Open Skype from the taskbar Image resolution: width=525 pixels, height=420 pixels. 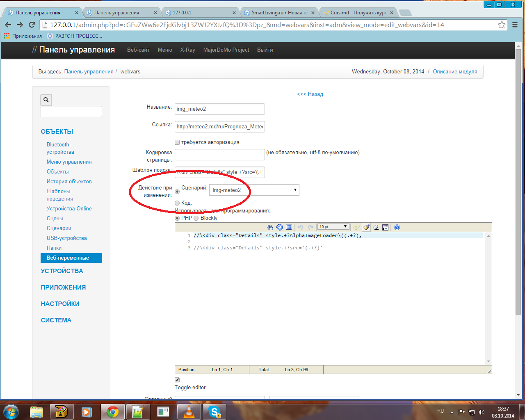point(215,411)
